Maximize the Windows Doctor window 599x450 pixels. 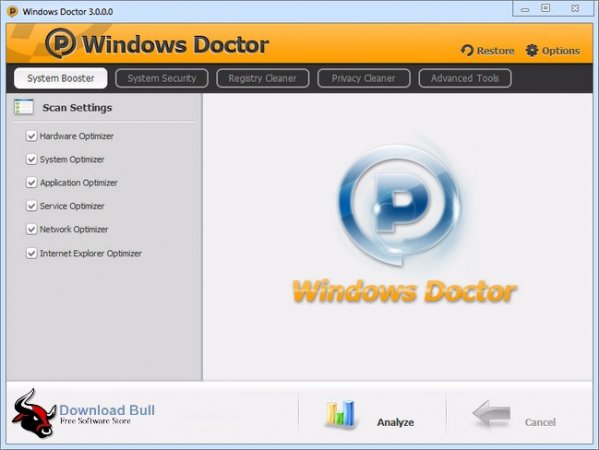(546, 8)
